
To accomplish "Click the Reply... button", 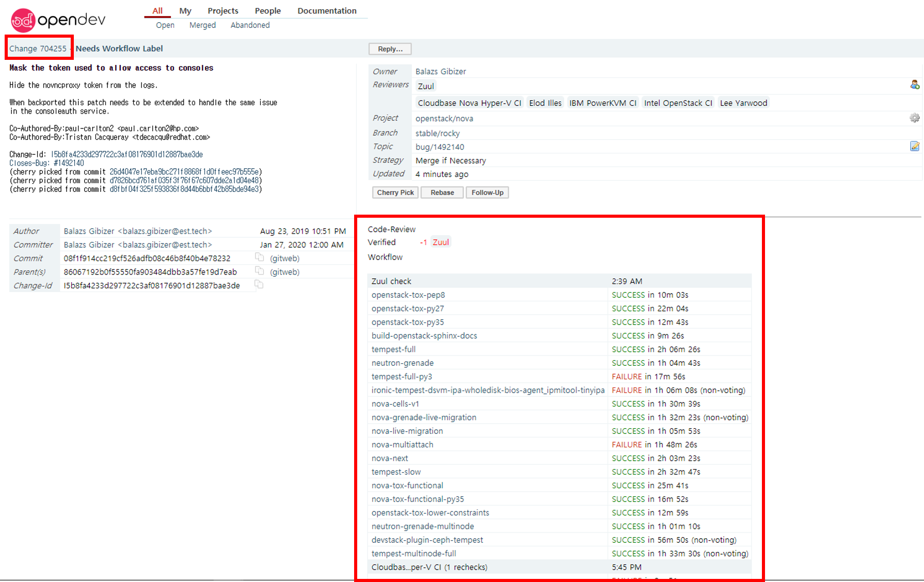I will point(390,49).
